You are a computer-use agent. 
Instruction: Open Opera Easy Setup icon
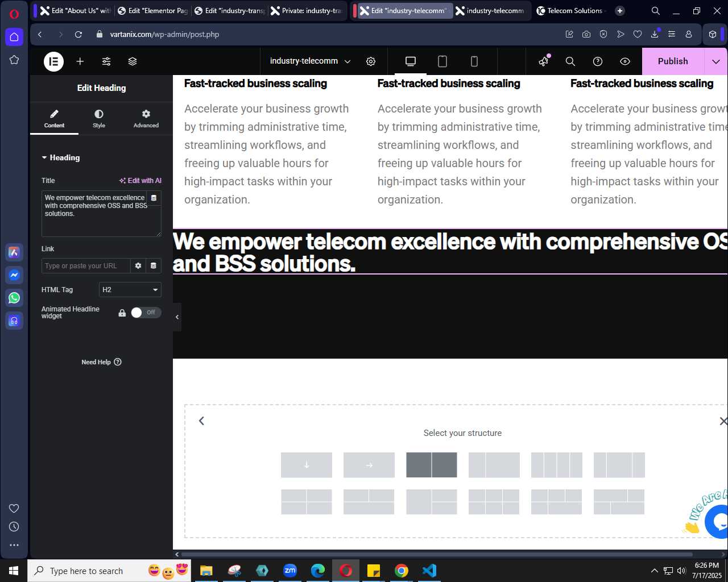coord(672,34)
